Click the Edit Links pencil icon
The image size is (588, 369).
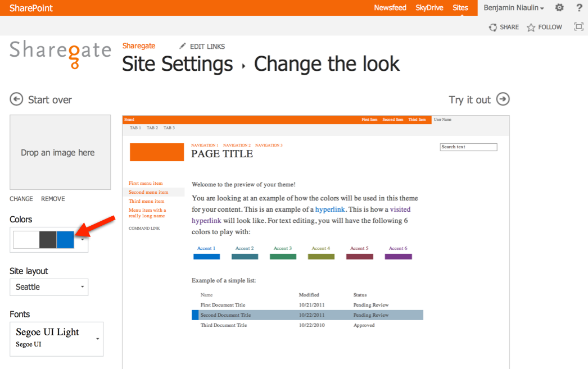[182, 45]
